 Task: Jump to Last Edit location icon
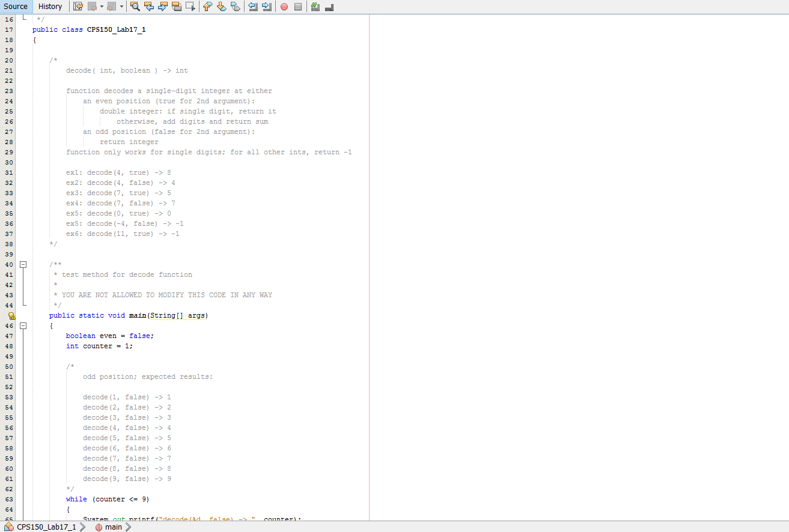tap(78, 7)
